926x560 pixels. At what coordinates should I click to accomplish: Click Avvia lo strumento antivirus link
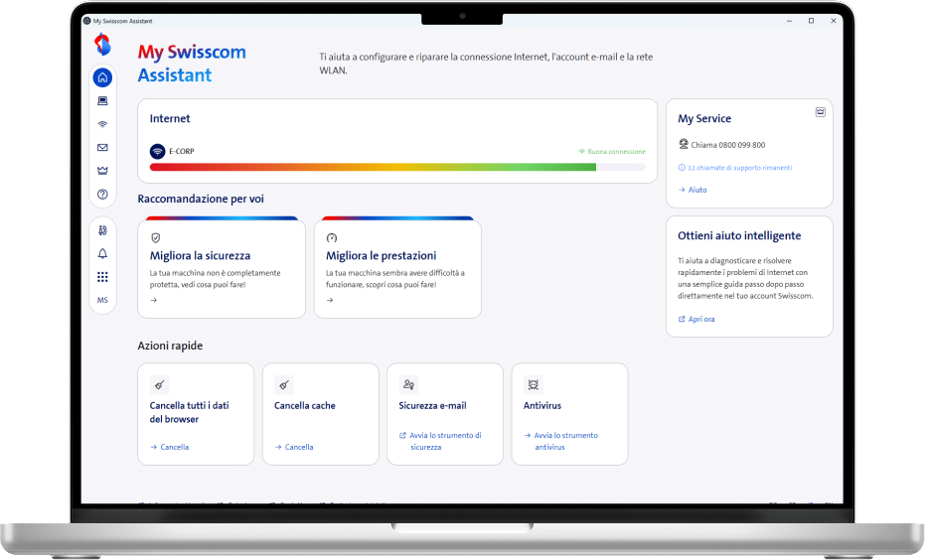pyautogui.click(x=561, y=442)
